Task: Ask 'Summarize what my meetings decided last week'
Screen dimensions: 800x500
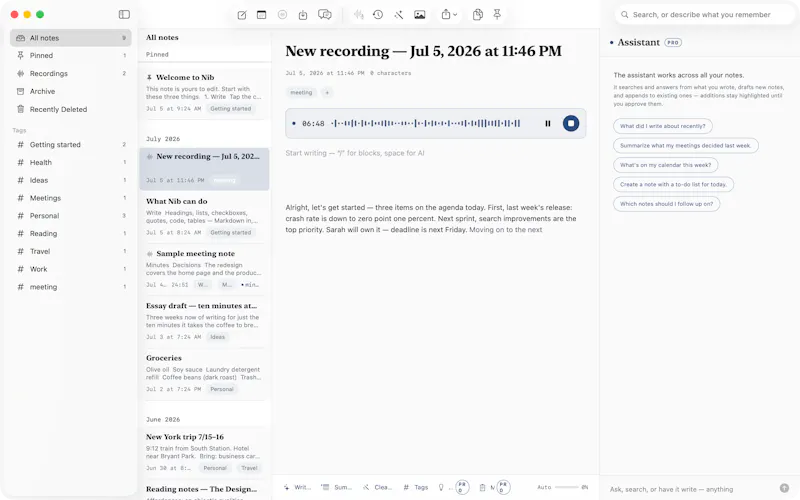Action: tap(686, 145)
